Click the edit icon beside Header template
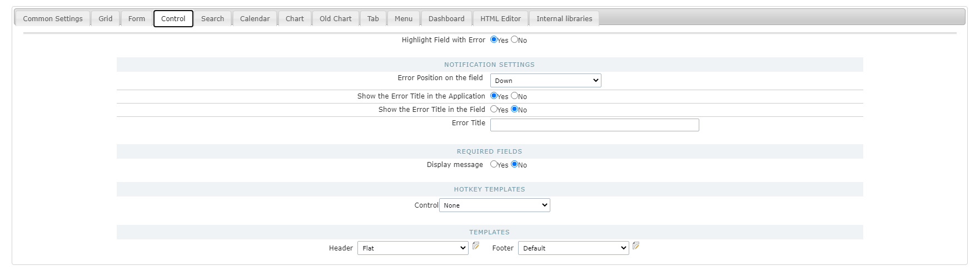This screenshot has width=980, height=280. click(x=476, y=245)
